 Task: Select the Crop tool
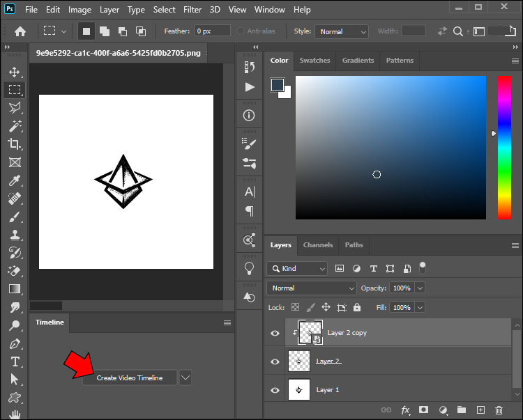click(x=14, y=144)
